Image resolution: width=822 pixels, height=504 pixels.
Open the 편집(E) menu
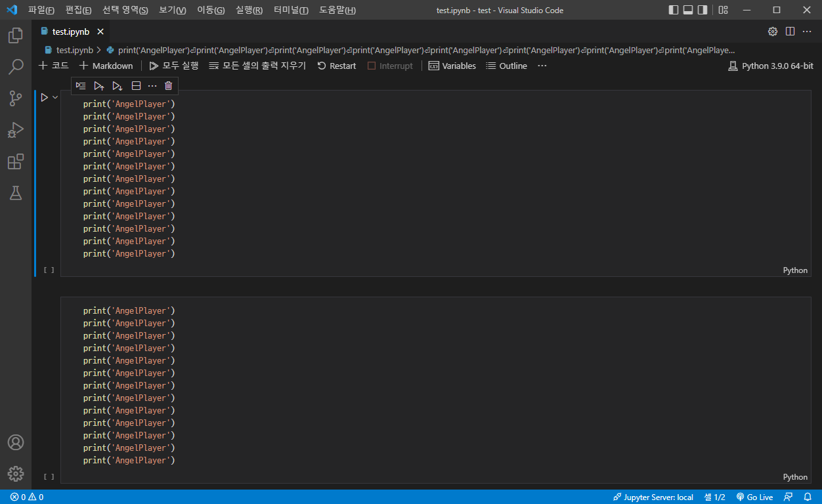tap(79, 10)
